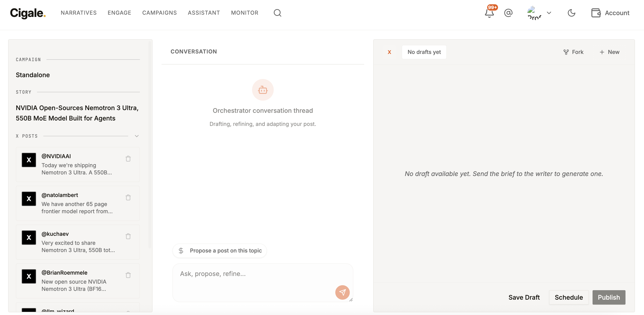The image size is (644, 315).
Task: Click the Conversation heading
Action: click(194, 51)
